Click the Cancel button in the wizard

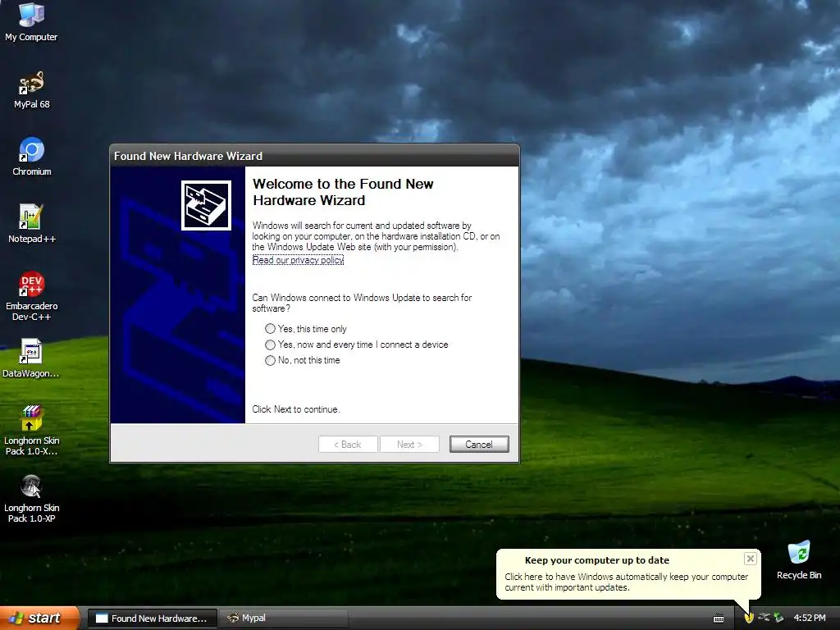[479, 444]
